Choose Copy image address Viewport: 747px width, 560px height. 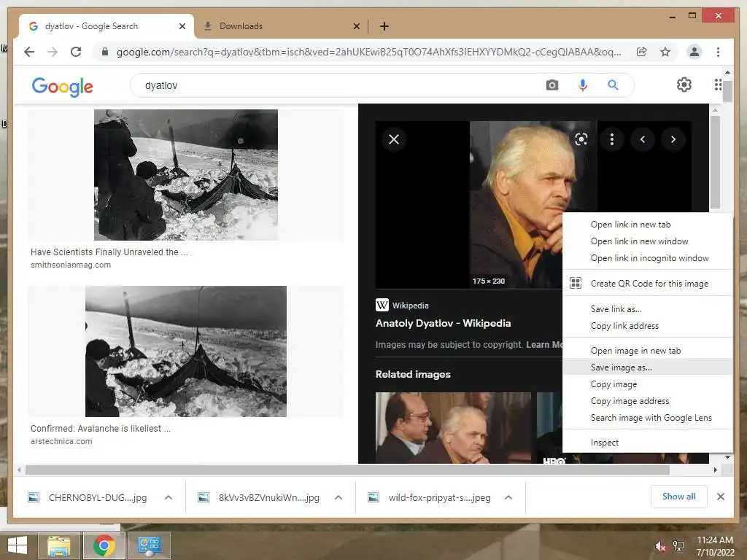click(x=648, y=401)
